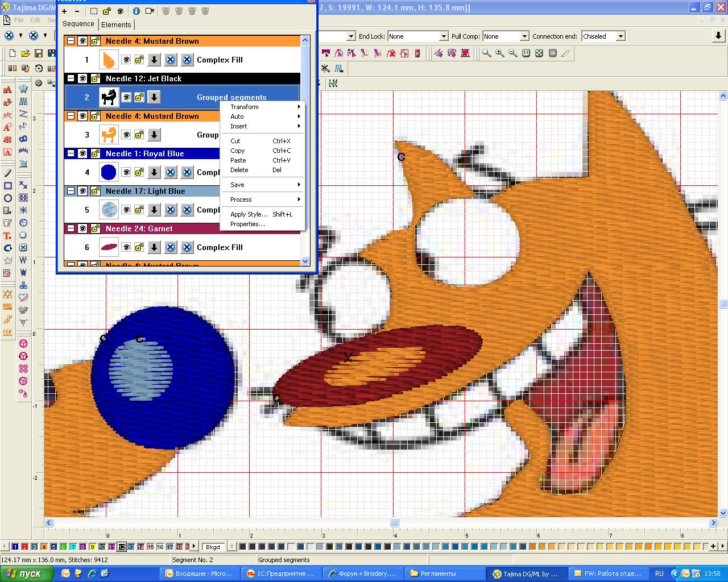Click the 1:1 zoom icon

point(526,53)
